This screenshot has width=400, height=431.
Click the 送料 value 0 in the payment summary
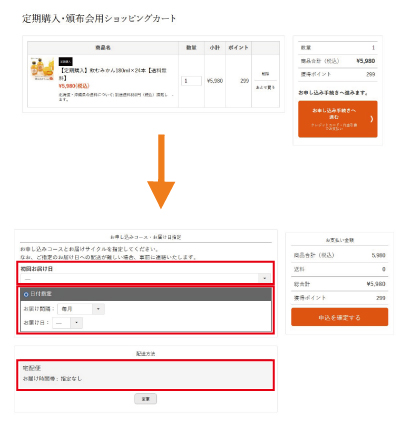(x=384, y=269)
